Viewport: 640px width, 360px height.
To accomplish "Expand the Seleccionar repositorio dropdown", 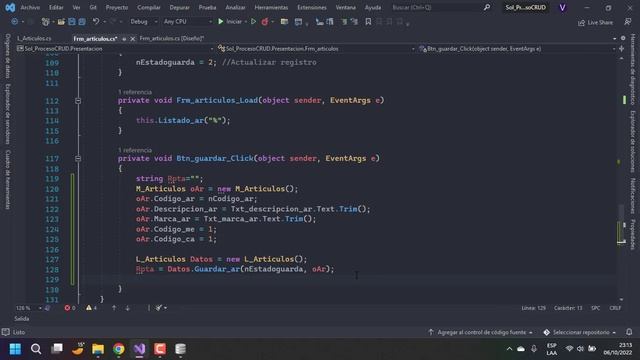I will pyautogui.click(x=580, y=332).
